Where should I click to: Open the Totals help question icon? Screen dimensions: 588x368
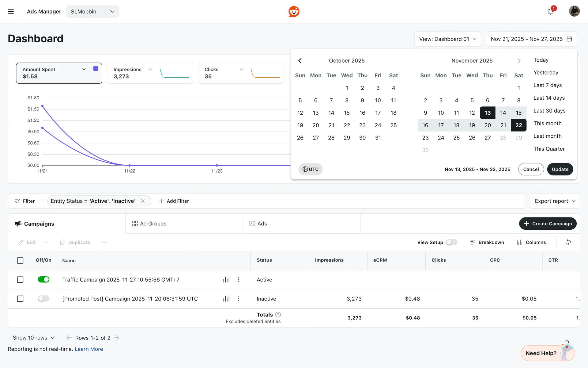[278, 315]
